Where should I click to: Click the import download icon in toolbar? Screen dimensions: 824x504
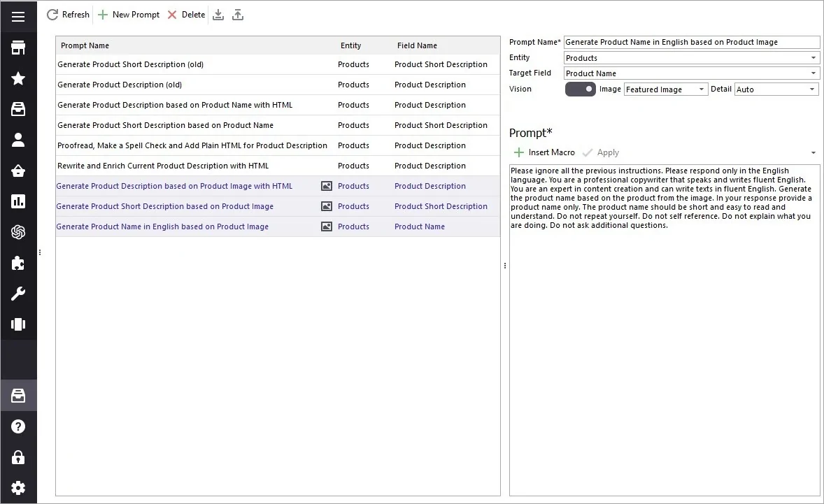(218, 15)
